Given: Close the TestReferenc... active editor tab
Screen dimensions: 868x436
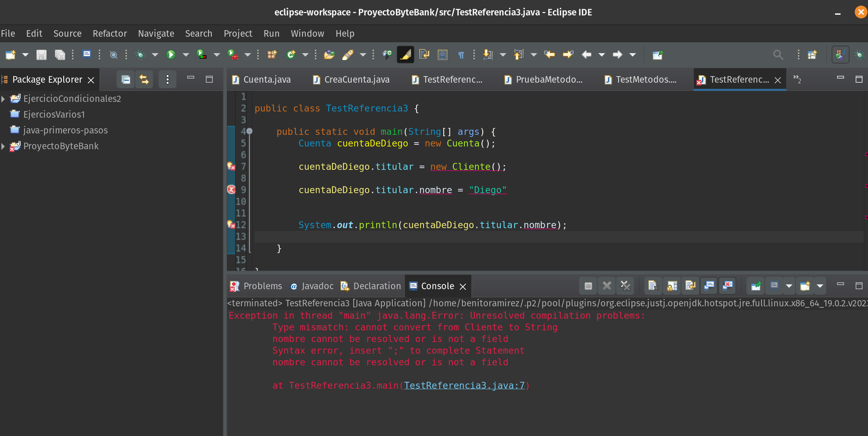Looking at the screenshot, I should [x=778, y=80].
